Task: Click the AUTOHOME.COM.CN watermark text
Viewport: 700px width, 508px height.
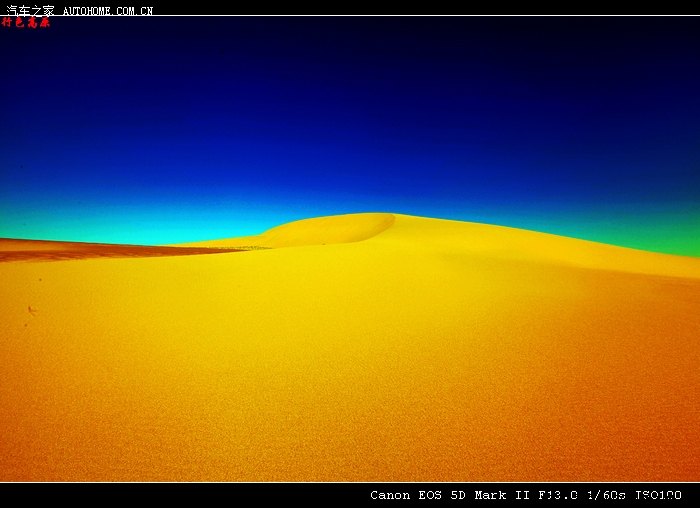Action: (x=108, y=11)
